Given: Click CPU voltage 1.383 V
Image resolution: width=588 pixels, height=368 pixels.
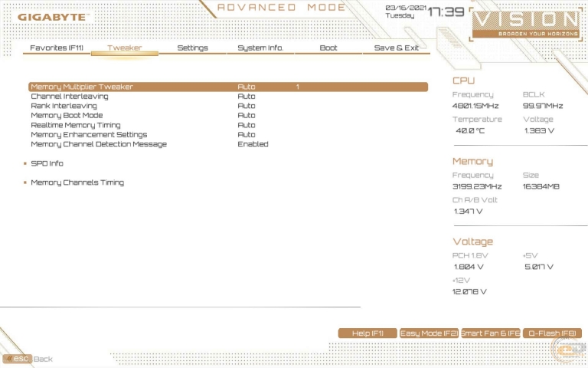Looking at the screenshot, I should 539,131.
